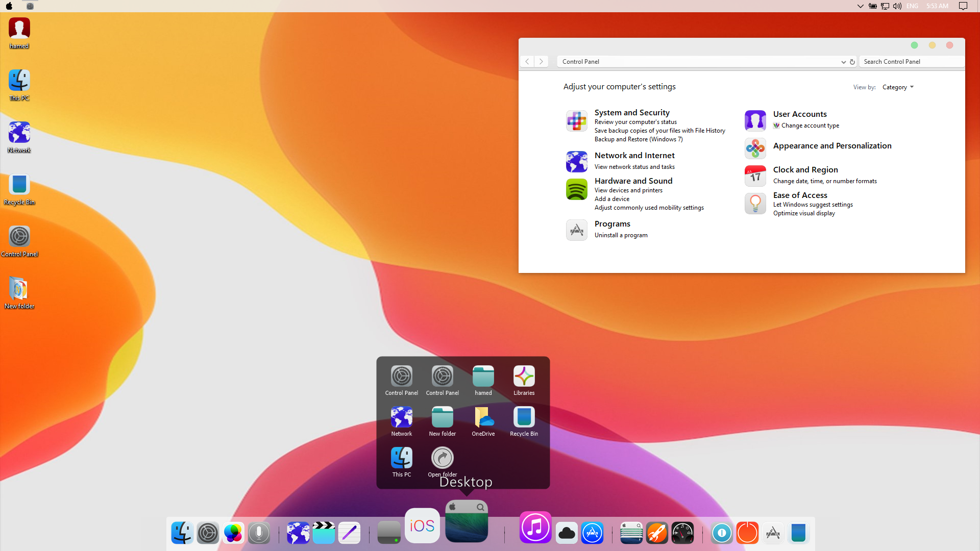
Task: Open the address bar history dropdown arrow
Action: click(843, 62)
